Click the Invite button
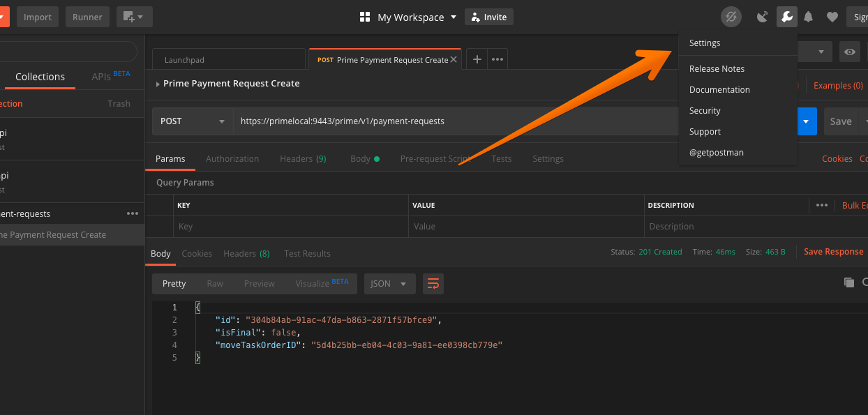 coord(489,17)
